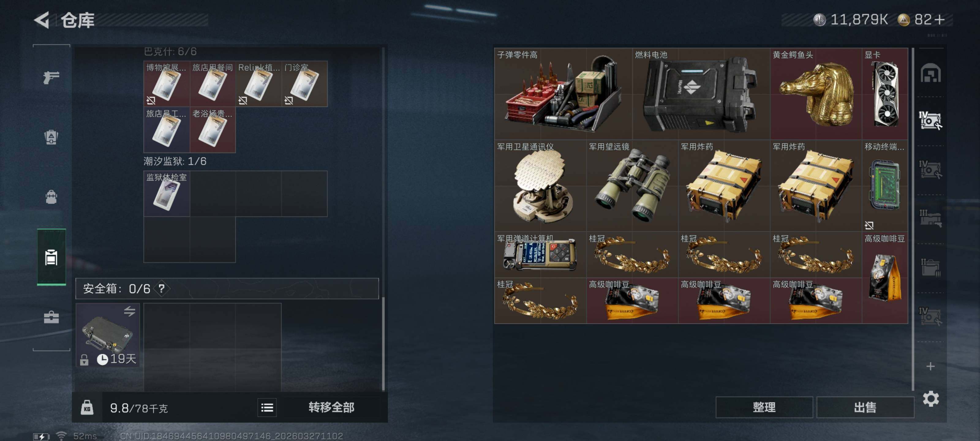Open storage settings gear icon
Image resolution: width=980 pixels, height=441 pixels.
pos(931,398)
